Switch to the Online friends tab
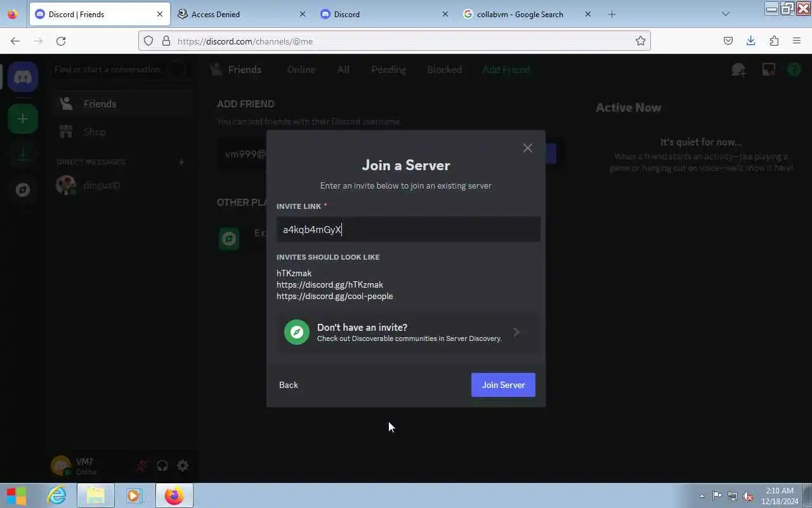Image resolution: width=812 pixels, height=508 pixels. pyautogui.click(x=301, y=70)
